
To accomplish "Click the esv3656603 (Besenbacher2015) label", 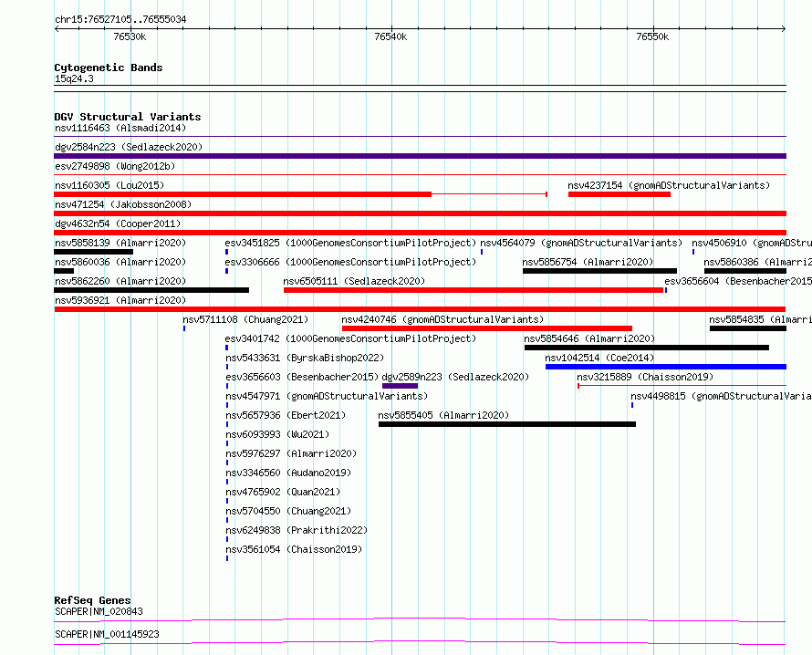I will coord(302,377).
